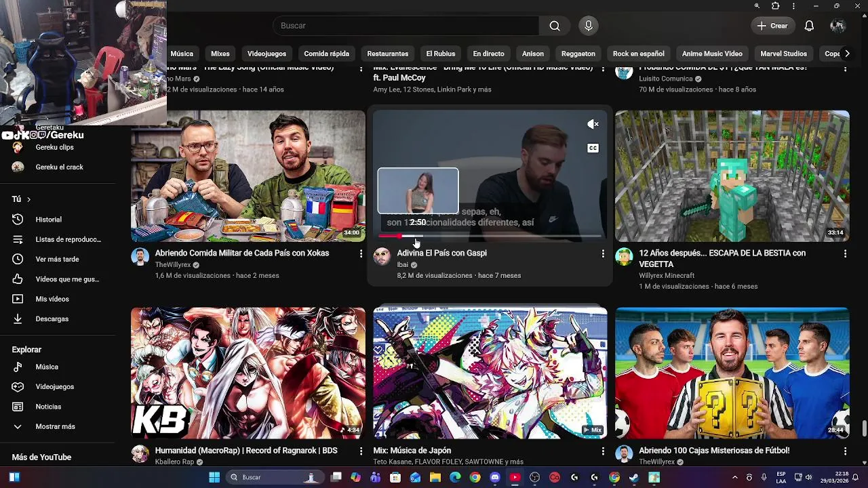This screenshot has width=868, height=488.
Task: Open Discord from taskbar
Action: tap(495, 477)
